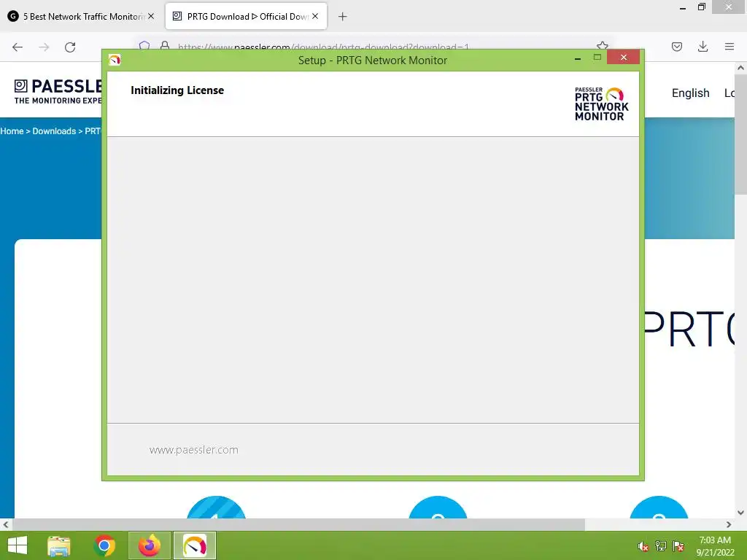Go back using the Firefox back arrow
This screenshot has height=560, width=747.
click(18, 47)
